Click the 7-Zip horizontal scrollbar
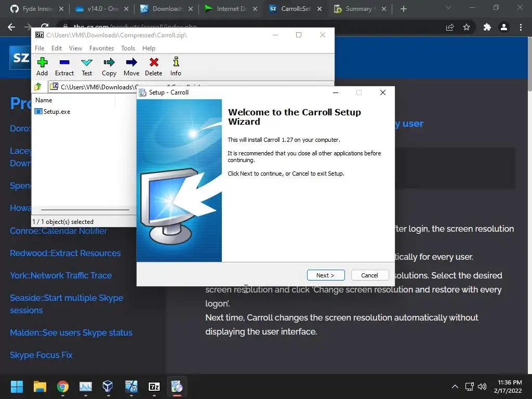532x399 pixels. [85, 210]
